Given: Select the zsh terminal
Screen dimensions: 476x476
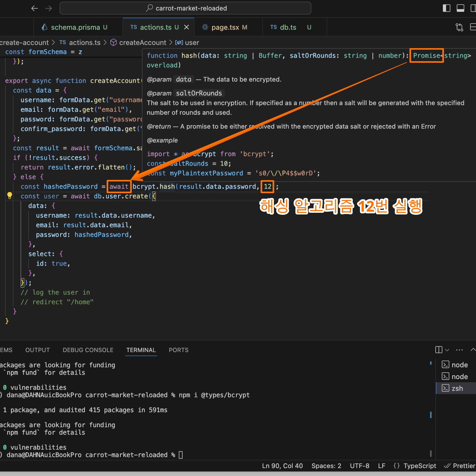Looking at the screenshot, I should pos(456,388).
